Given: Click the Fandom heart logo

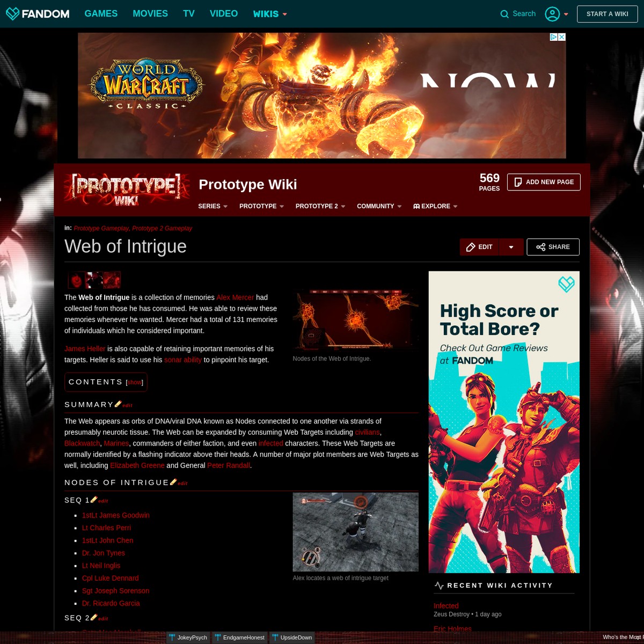Looking at the screenshot, I should (13, 13).
